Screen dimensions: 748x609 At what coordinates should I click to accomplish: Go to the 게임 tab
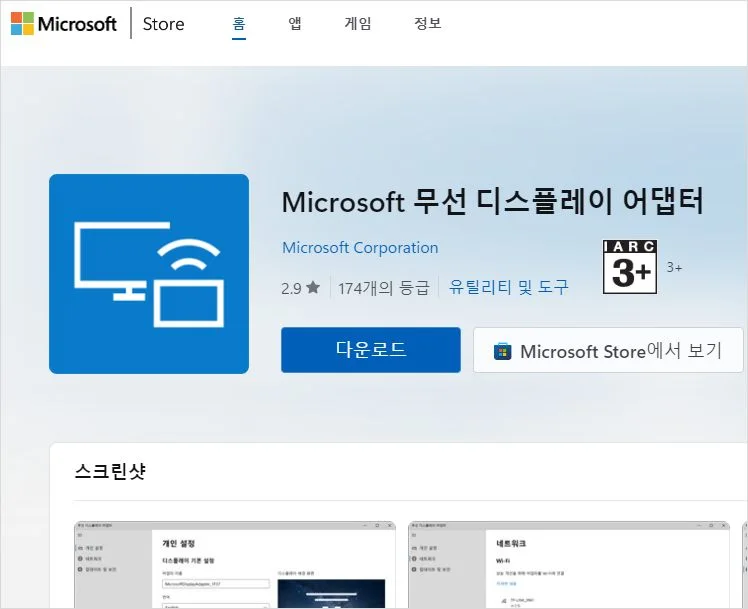(x=357, y=24)
